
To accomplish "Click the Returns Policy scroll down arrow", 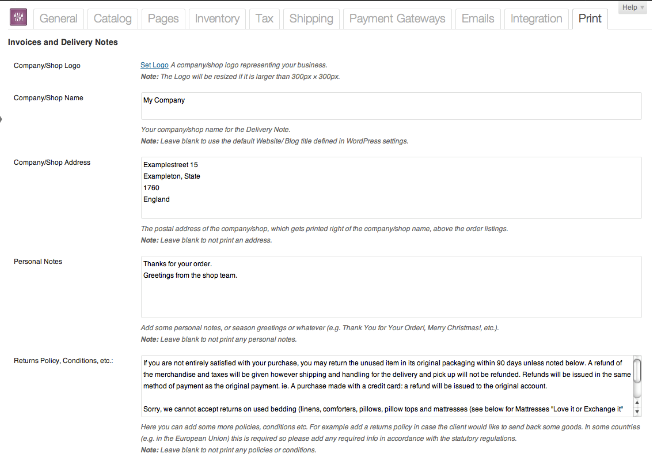I will coord(637,412).
